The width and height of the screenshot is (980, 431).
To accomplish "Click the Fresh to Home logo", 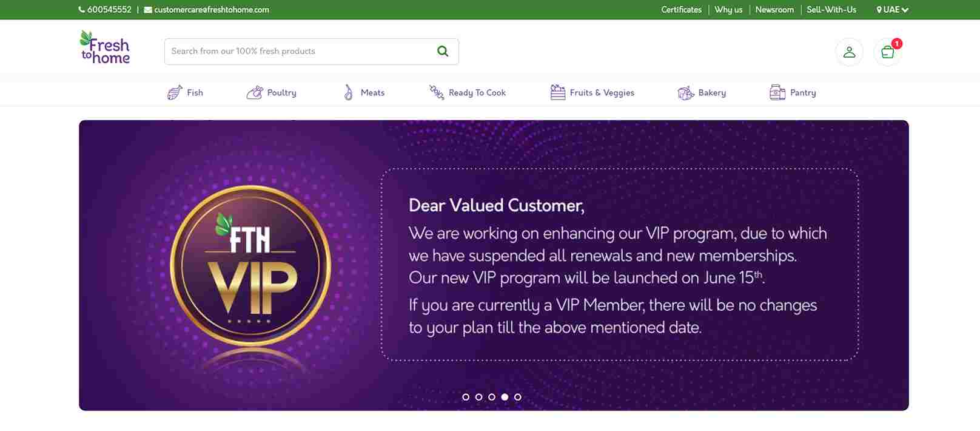I will 106,48.
